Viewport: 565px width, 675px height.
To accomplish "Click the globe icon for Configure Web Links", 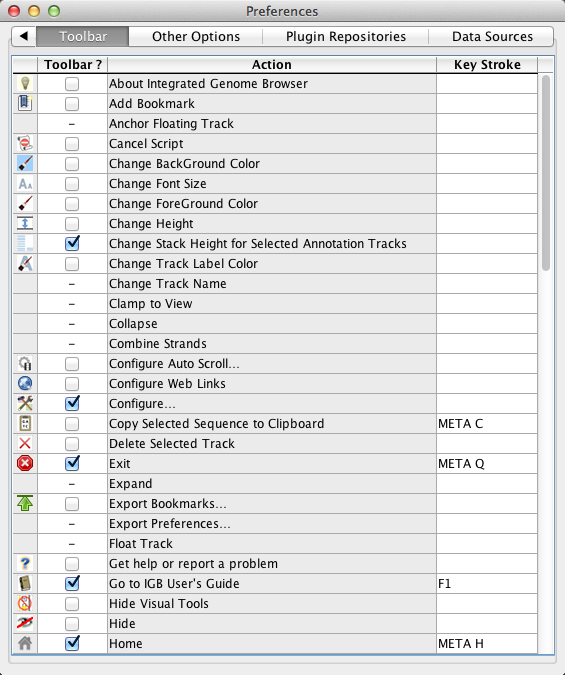I will (x=25, y=384).
